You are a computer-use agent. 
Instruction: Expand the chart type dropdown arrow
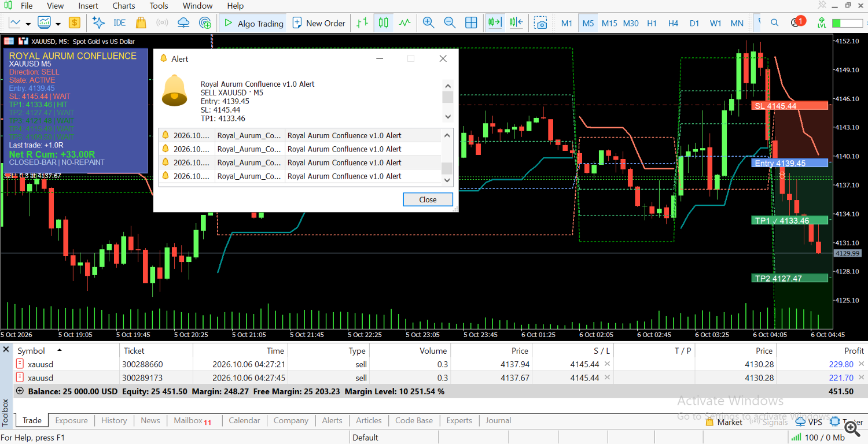click(x=27, y=24)
